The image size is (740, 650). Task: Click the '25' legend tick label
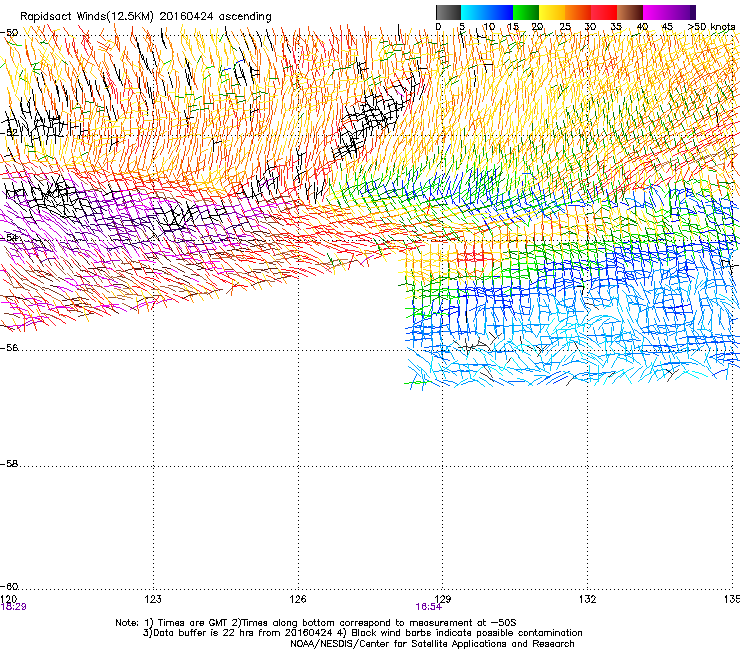(x=565, y=27)
